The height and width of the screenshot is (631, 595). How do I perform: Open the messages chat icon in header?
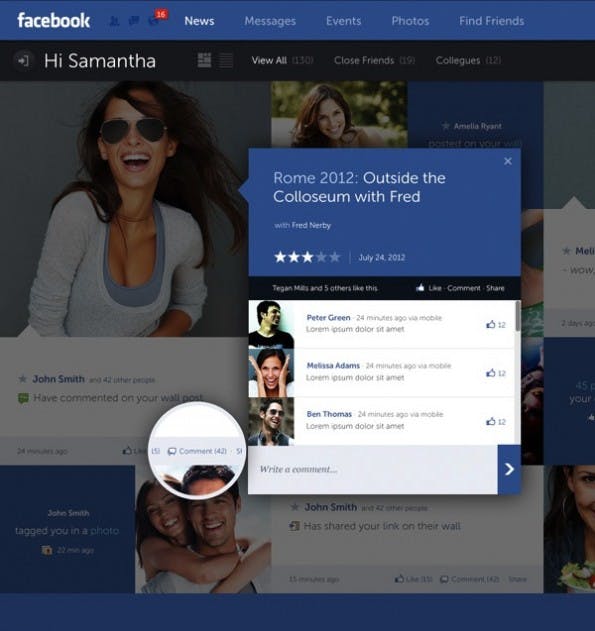[x=134, y=21]
